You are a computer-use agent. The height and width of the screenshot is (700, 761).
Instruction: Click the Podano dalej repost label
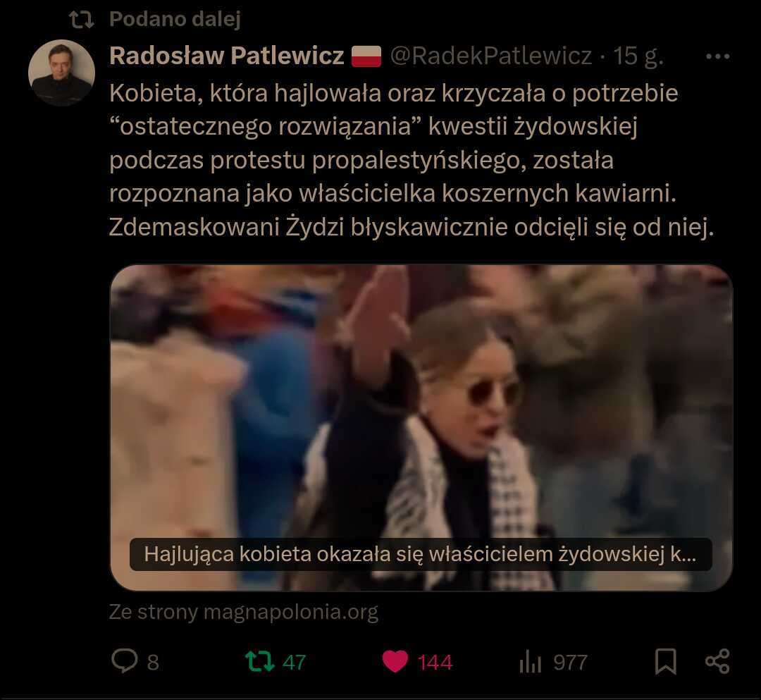(175, 19)
